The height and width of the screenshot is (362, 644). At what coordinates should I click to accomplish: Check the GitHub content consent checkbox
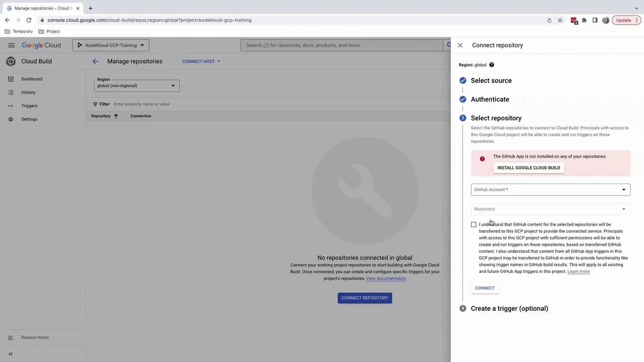tap(473, 225)
